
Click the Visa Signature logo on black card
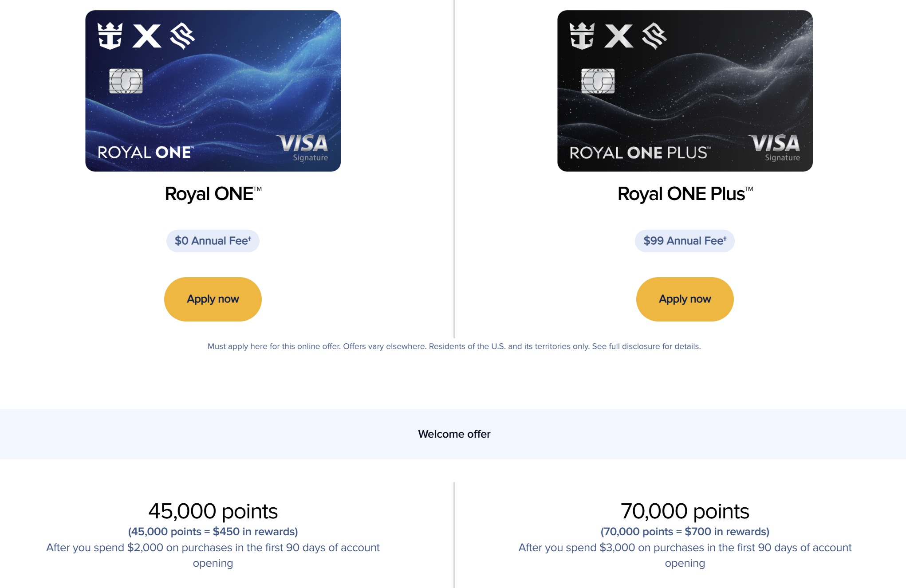pos(775,148)
